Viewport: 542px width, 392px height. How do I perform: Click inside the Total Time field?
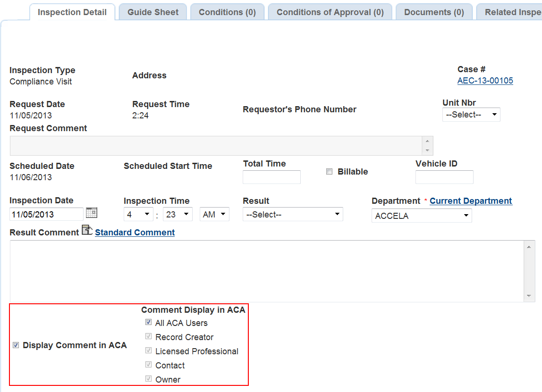pyautogui.click(x=271, y=177)
